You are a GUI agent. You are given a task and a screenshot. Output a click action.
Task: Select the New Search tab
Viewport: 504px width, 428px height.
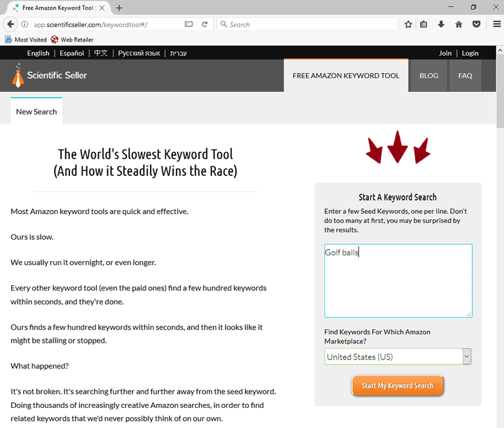37,111
